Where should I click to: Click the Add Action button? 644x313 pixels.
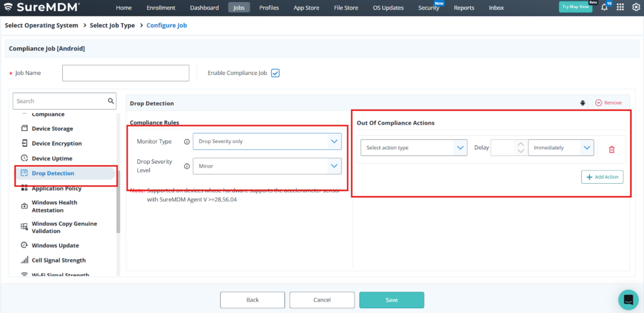[602, 177]
